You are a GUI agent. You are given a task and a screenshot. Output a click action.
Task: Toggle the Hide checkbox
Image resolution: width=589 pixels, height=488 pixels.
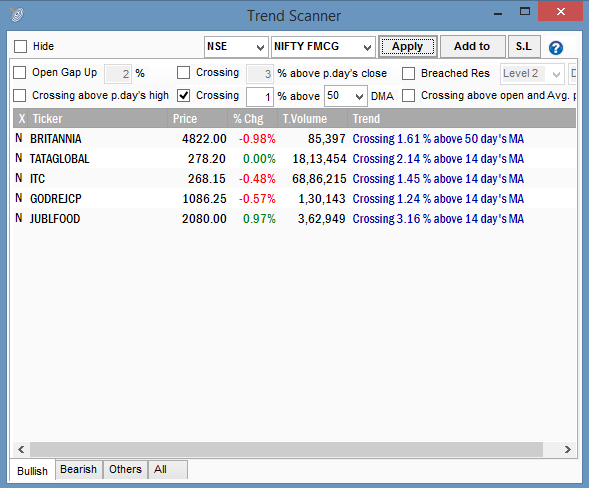(x=20, y=47)
